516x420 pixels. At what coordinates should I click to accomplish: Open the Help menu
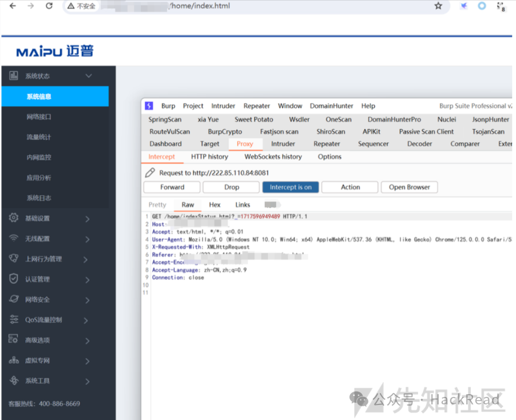pyautogui.click(x=368, y=106)
